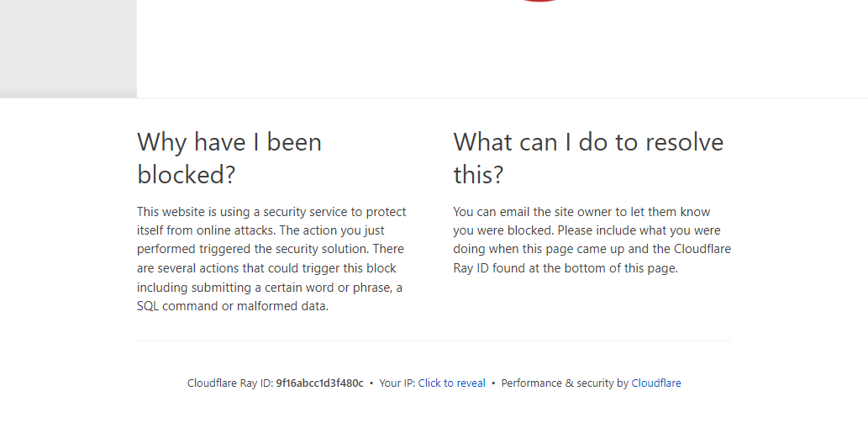Click the "Cloudflare Ray ID:" footer label
Screen dimensions: 868x428
(230, 383)
